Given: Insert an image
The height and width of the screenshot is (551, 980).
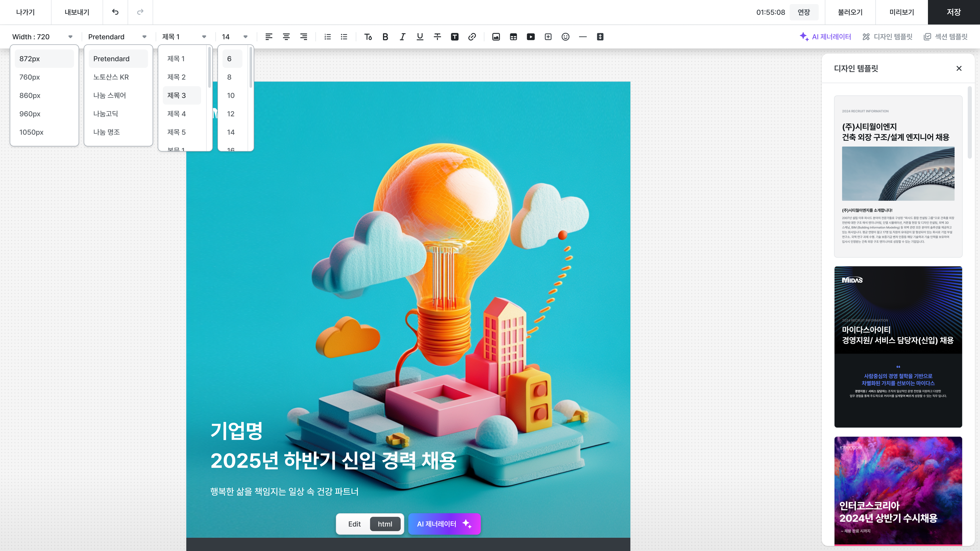Looking at the screenshot, I should [x=496, y=36].
